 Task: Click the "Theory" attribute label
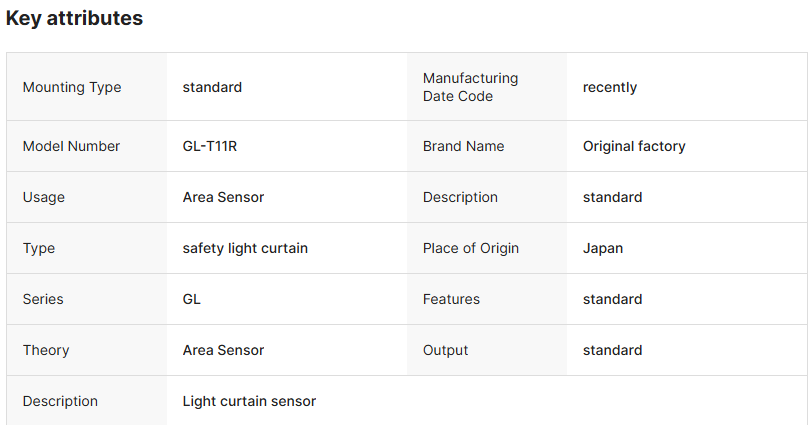(x=46, y=350)
